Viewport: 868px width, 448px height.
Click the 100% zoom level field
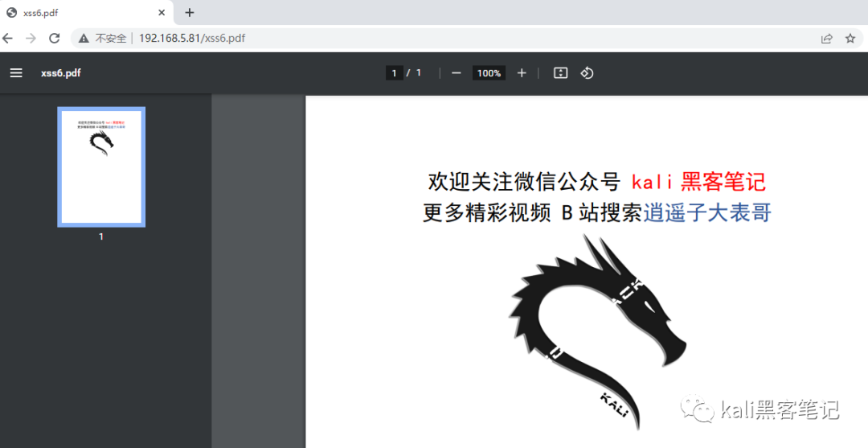pyautogui.click(x=489, y=72)
